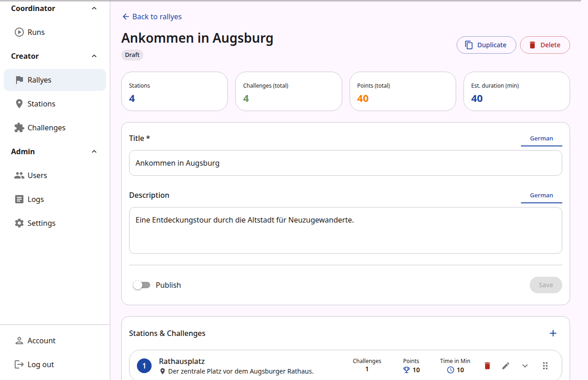This screenshot has width=588, height=380.
Task: Focus the Title input field
Action: (345, 163)
